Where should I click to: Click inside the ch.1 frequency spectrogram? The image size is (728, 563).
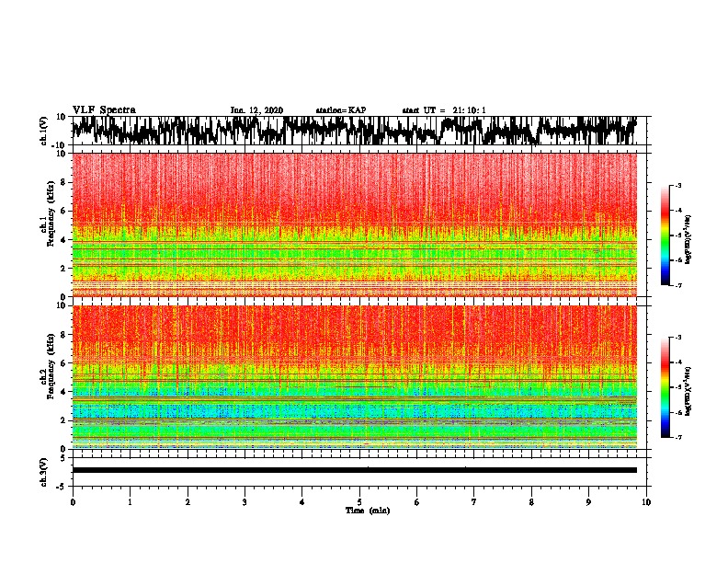coord(355,224)
